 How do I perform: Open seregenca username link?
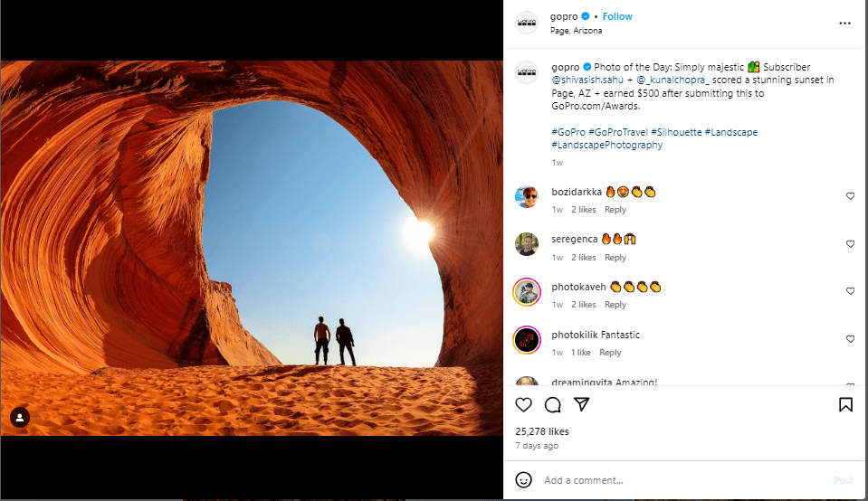coord(574,239)
